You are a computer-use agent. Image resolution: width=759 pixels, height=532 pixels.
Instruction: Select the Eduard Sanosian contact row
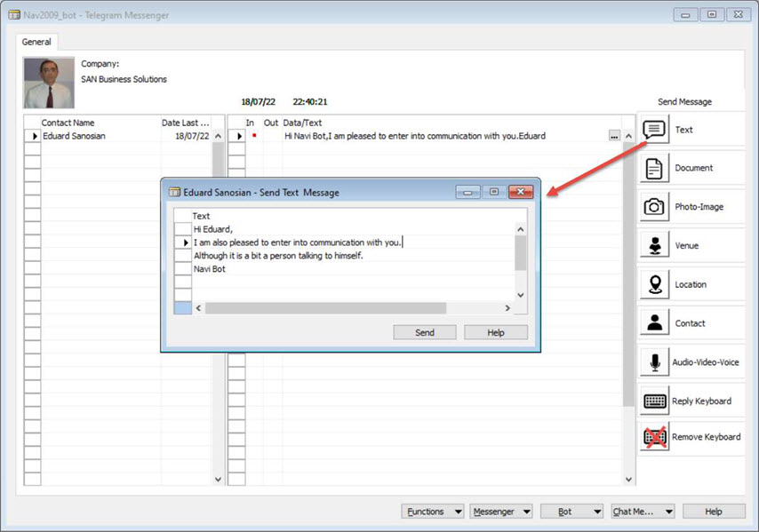(117, 136)
